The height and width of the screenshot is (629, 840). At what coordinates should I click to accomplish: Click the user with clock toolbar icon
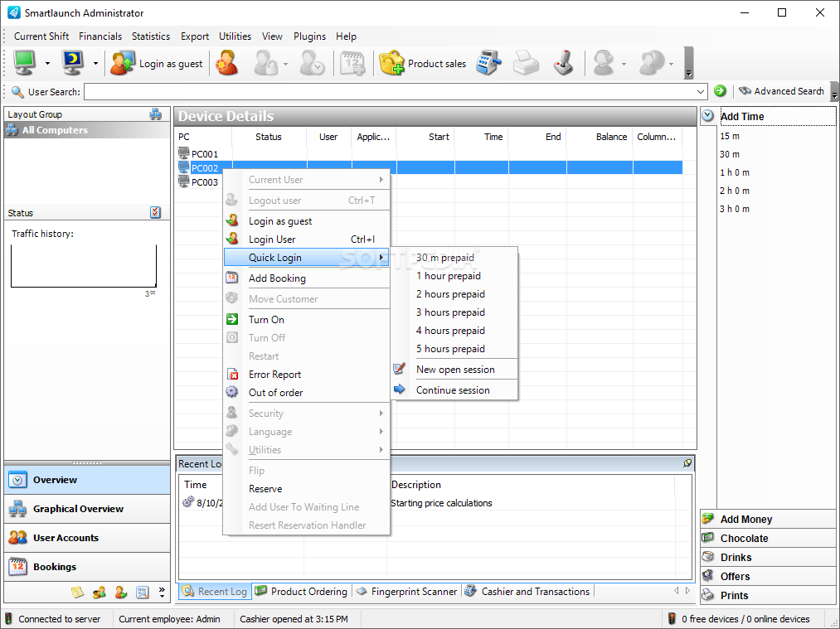tap(312, 63)
